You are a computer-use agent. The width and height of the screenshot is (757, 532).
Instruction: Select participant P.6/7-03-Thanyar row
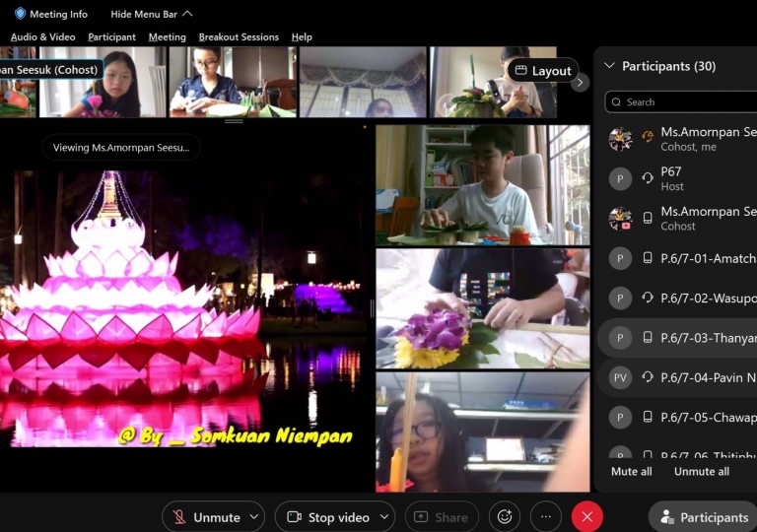point(677,338)
